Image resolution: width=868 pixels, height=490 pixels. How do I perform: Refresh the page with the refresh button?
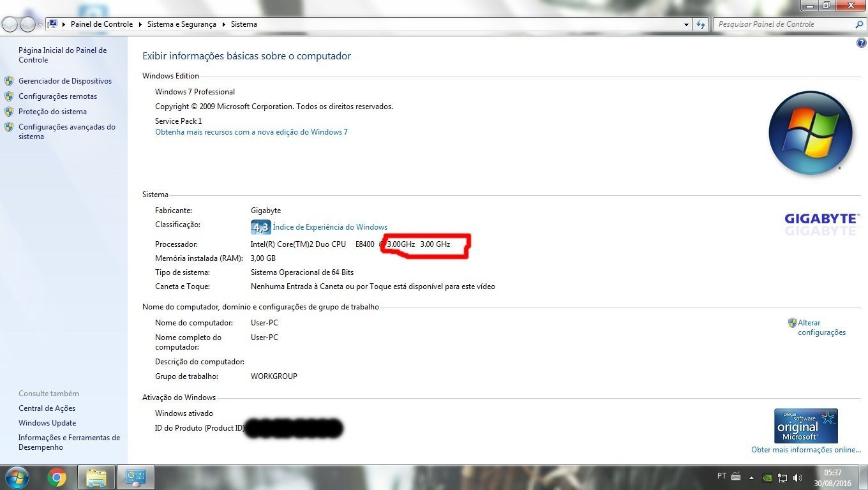(701, 24)
